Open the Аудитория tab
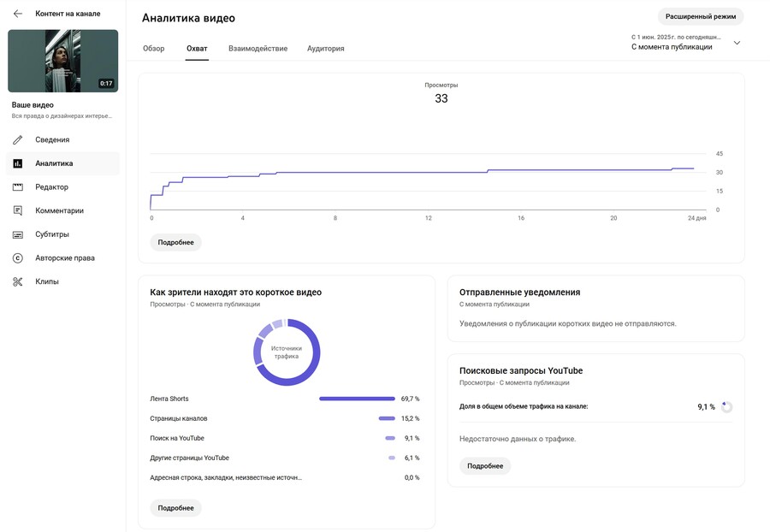770x532 pixels. [x=326, y=49]
